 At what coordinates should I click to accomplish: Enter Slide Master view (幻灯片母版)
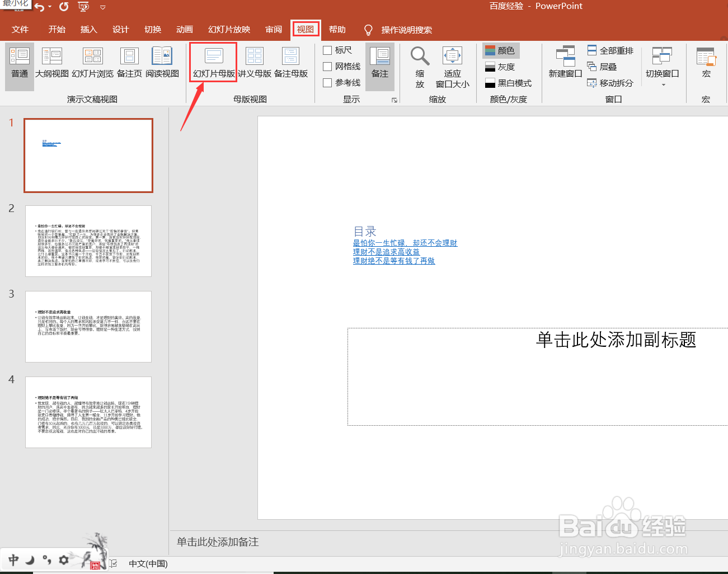click(x=213, y=62)
